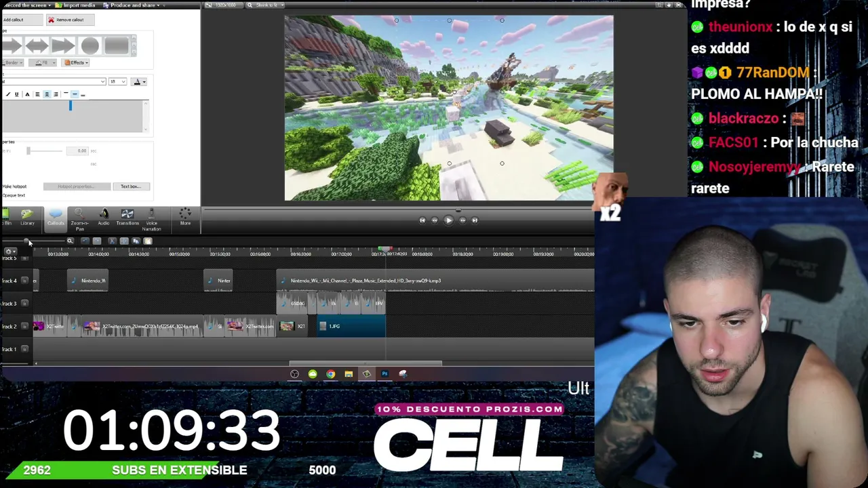Toggle the lock on Track 3
The height and width of the screenshot is (488, 868).
click(x=25, y=303)
